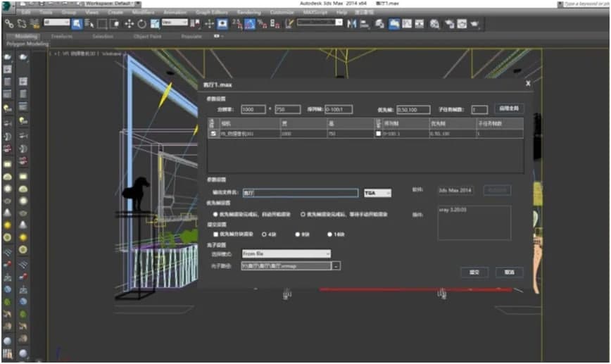The image size is (611, 364).
Task: Open the TGA file format dropdown
Action: 377,192
